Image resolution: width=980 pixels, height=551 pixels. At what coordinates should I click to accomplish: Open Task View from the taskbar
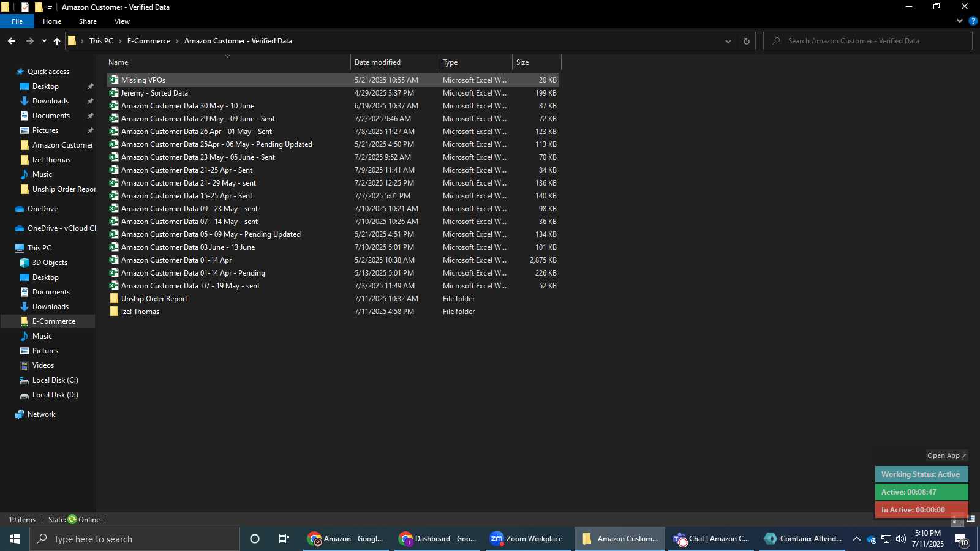284,539
